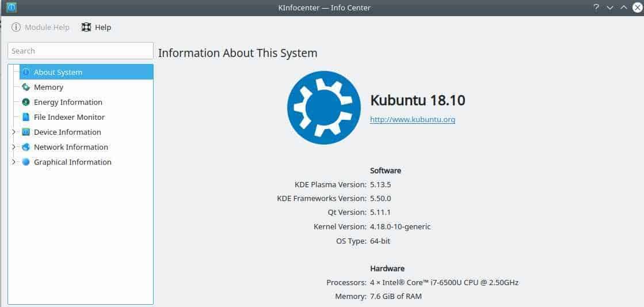This screenshot has height=307, width=644.
Task: Click the KInfocenter — Info Center window title
Action: point(324,7)
